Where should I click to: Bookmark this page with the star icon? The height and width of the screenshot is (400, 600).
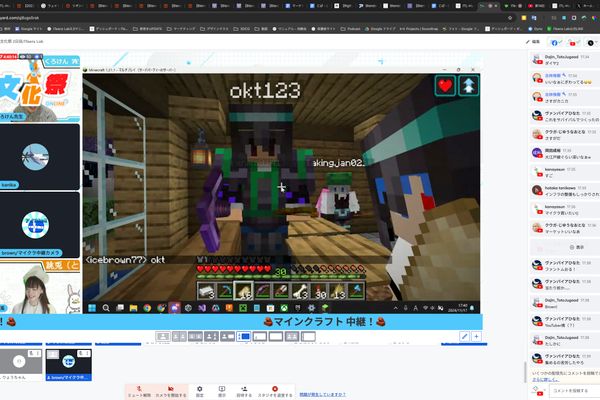(510, 18)
